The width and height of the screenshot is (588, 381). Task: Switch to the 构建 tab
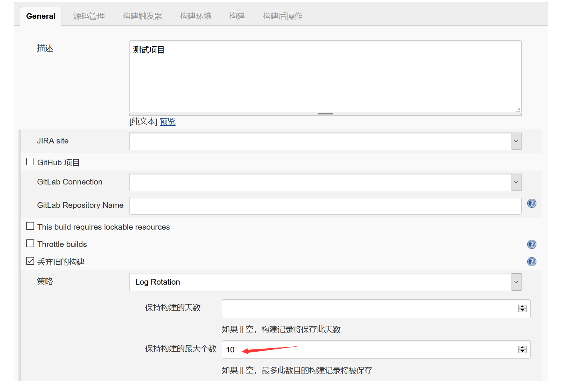click(237, 16)
